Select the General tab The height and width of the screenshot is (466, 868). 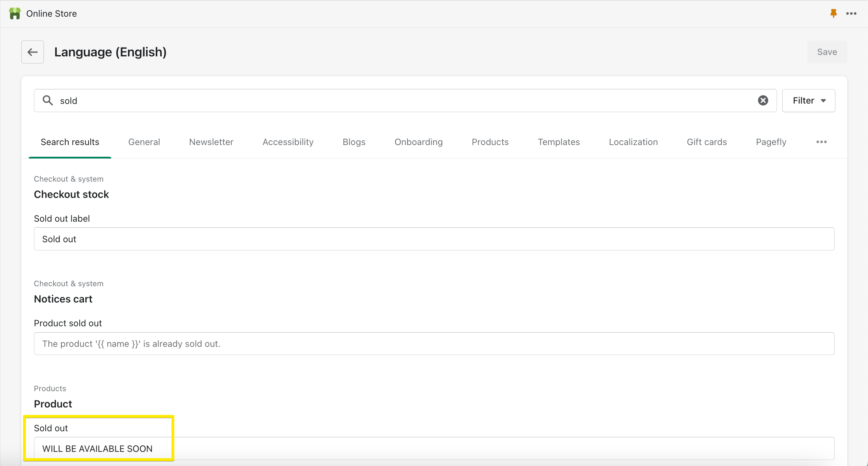(x=145, y=142)
